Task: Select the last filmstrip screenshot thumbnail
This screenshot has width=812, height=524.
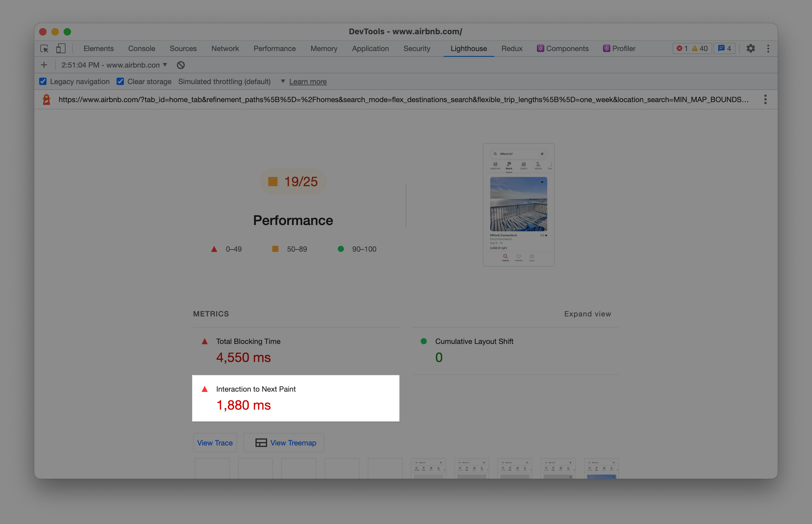Action: point(601,471)
